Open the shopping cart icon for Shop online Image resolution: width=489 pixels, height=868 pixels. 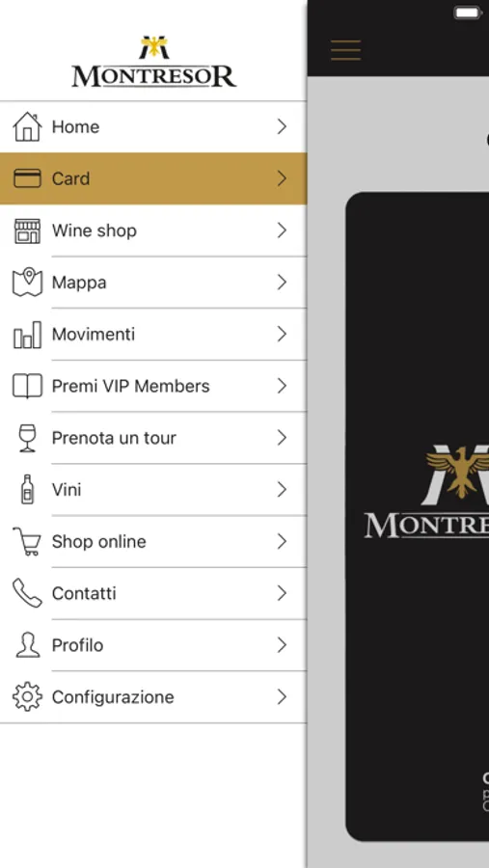pyautogui.click(x=27, y=541)
